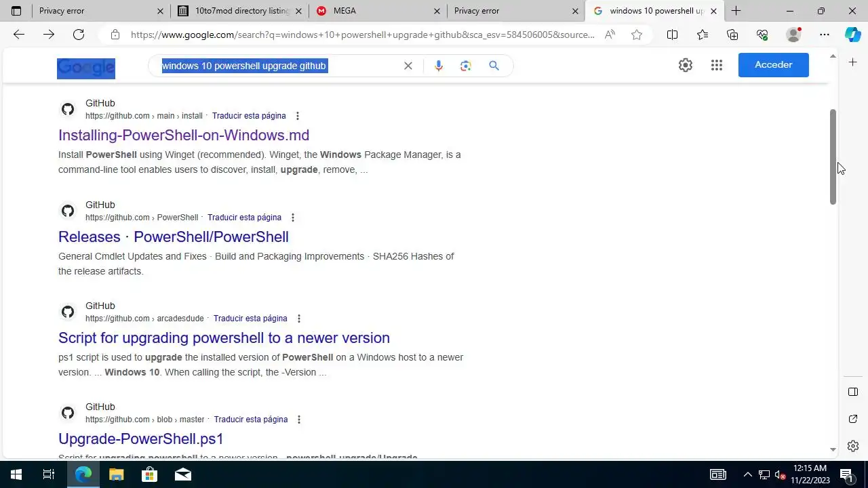Add this page to favorites star

pyautogui.click(x=637, y=35)
